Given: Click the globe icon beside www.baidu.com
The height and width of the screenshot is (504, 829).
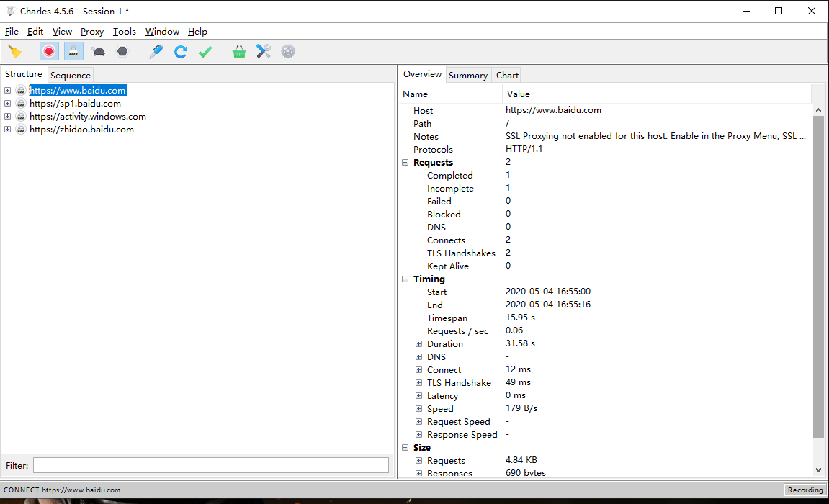Looking at the screenshot, I should click(x=21, y=90).
